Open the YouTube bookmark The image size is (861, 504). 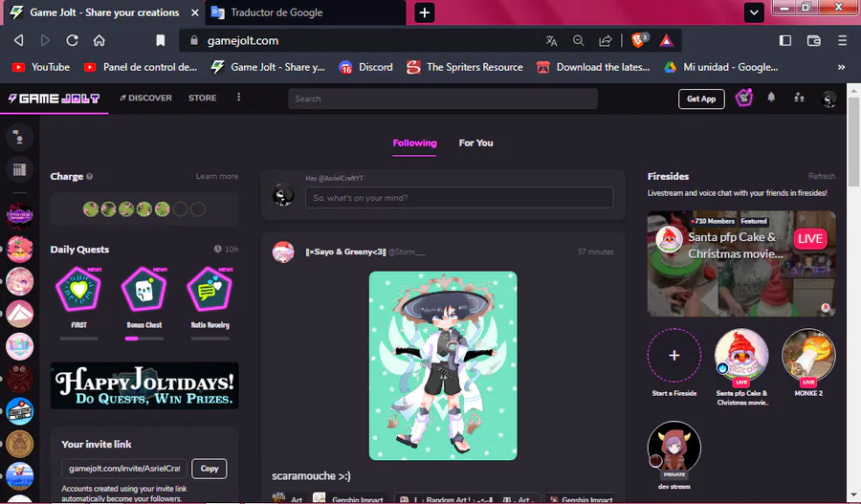click(x=41, y=67)
